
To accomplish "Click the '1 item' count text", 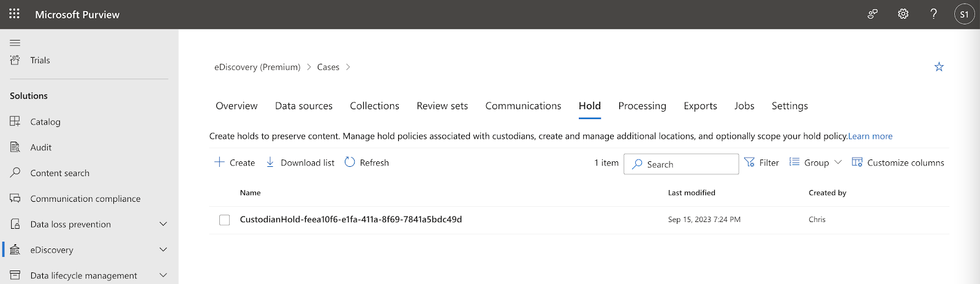I will [606, 163].
